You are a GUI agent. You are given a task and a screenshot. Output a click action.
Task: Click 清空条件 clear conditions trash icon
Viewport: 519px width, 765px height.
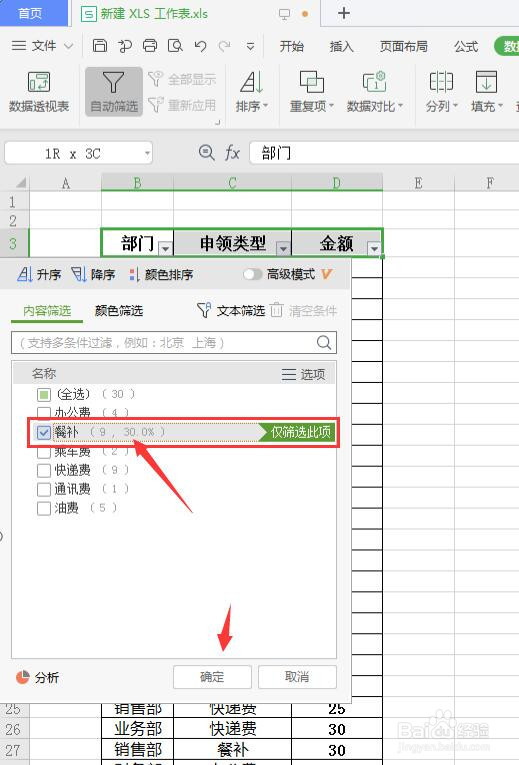303,310
